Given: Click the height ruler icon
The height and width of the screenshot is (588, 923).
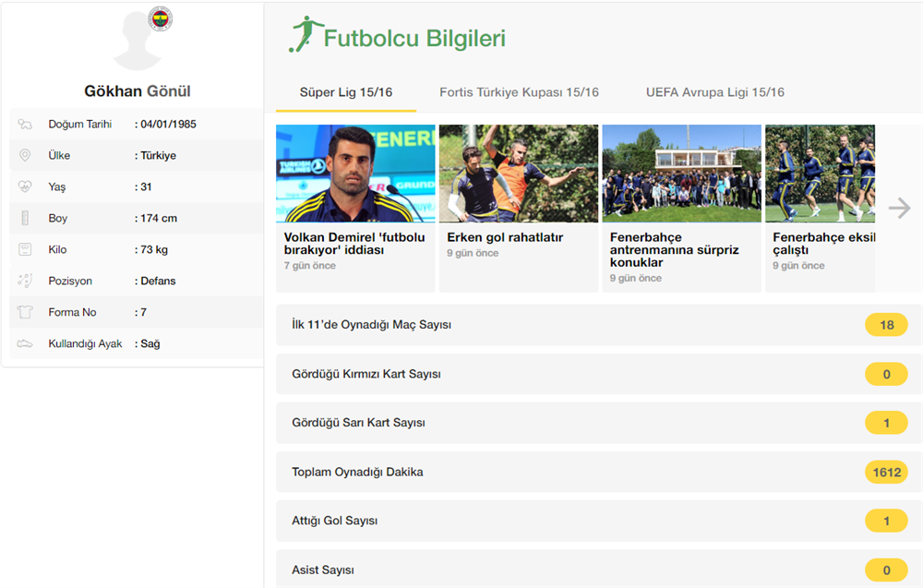Looking at the screenshot, I should point(25,219).
